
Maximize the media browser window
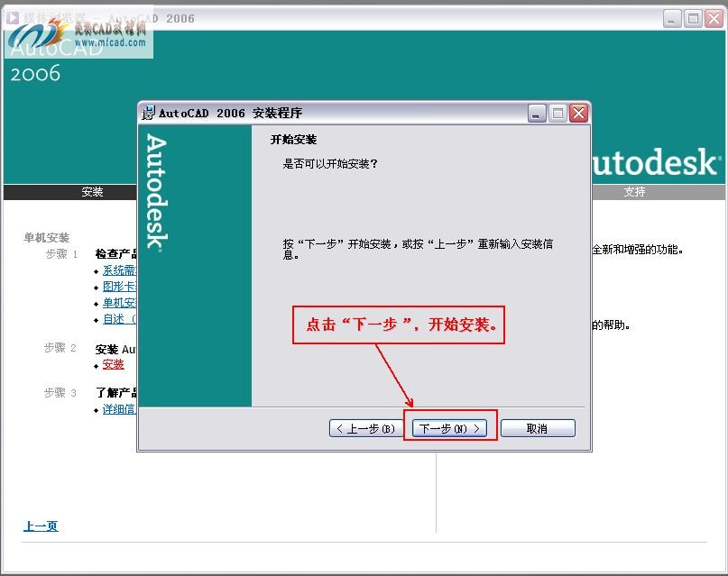tap(693, 19)
